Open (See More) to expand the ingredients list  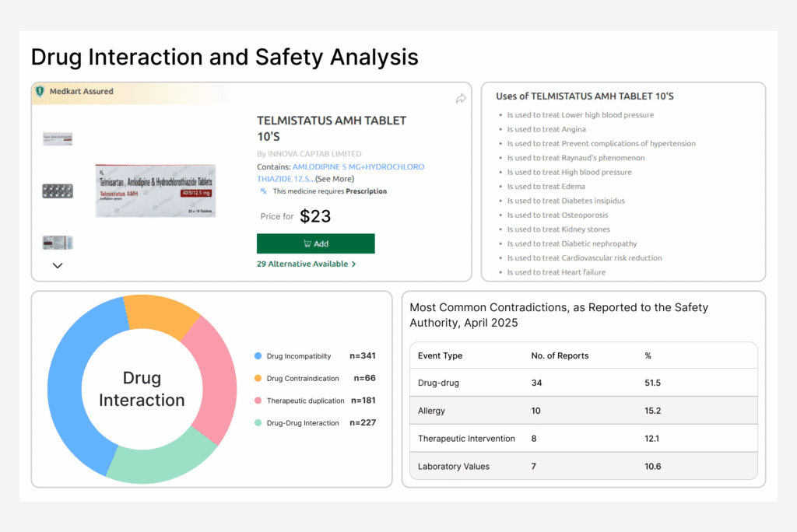[335, 178]
